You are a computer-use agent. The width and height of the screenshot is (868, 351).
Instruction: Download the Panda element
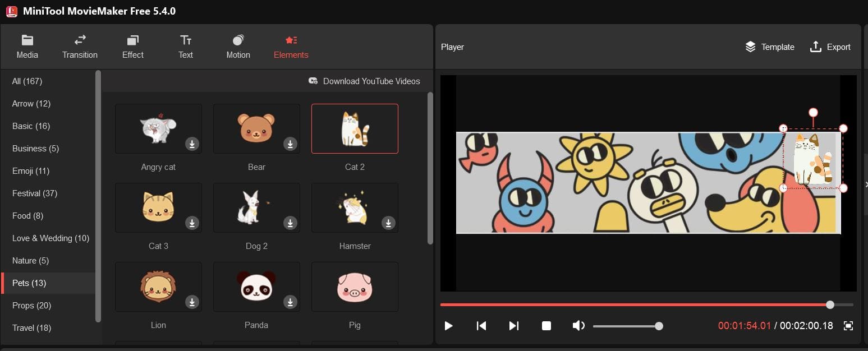point(290,302)
